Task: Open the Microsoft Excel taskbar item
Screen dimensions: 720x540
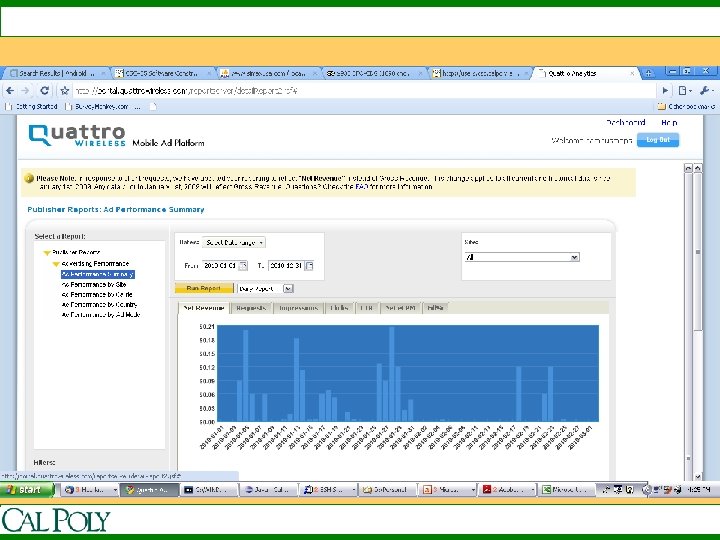Action: point(567,490)
